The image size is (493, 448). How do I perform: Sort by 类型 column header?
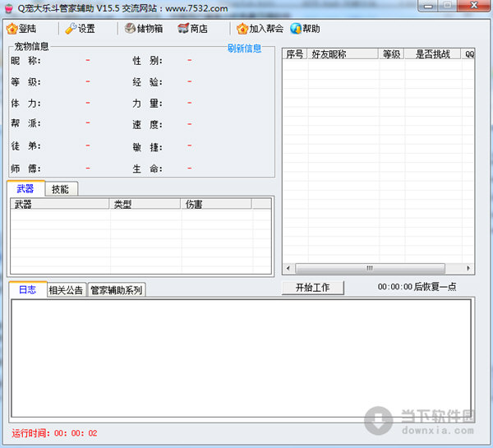[145, 204]
